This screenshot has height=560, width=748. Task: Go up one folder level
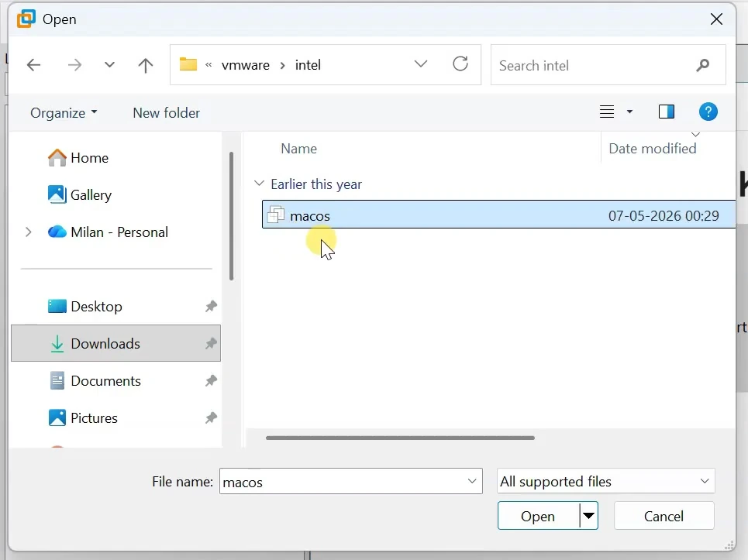(146, 65)
